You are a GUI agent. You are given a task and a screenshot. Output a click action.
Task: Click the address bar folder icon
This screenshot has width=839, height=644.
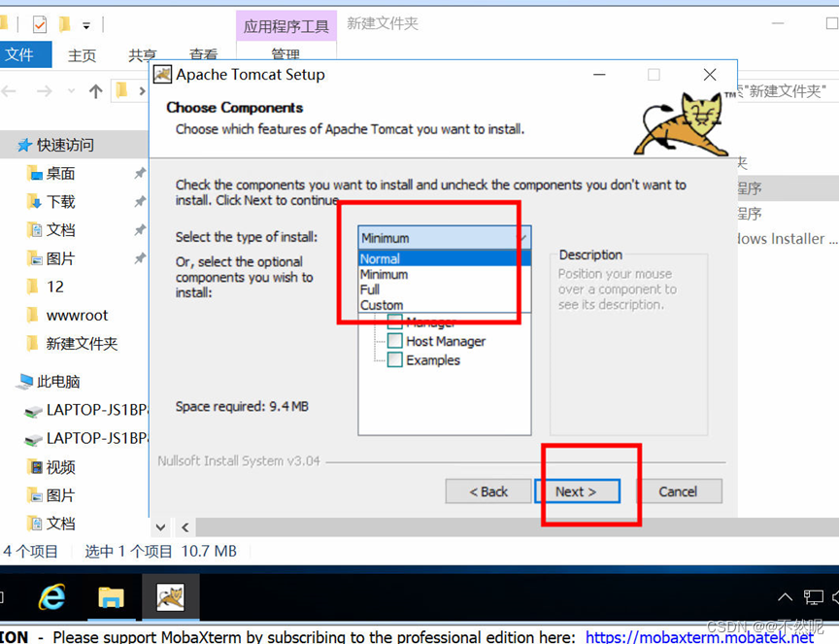coord(122,90)
